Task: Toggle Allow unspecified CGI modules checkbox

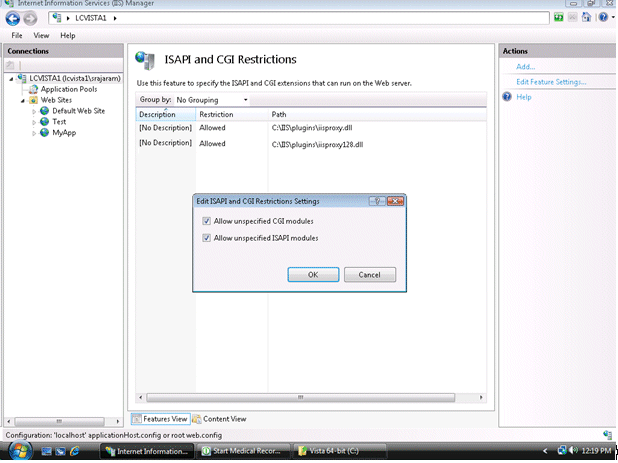Action: pos(207,221)
